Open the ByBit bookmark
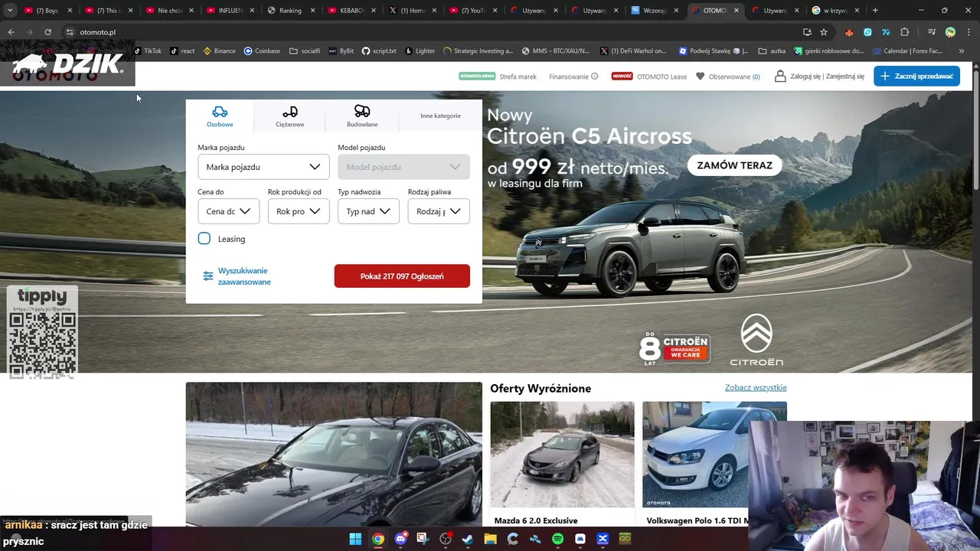Screen dimensions: 980x551 [x=341, y=51]
